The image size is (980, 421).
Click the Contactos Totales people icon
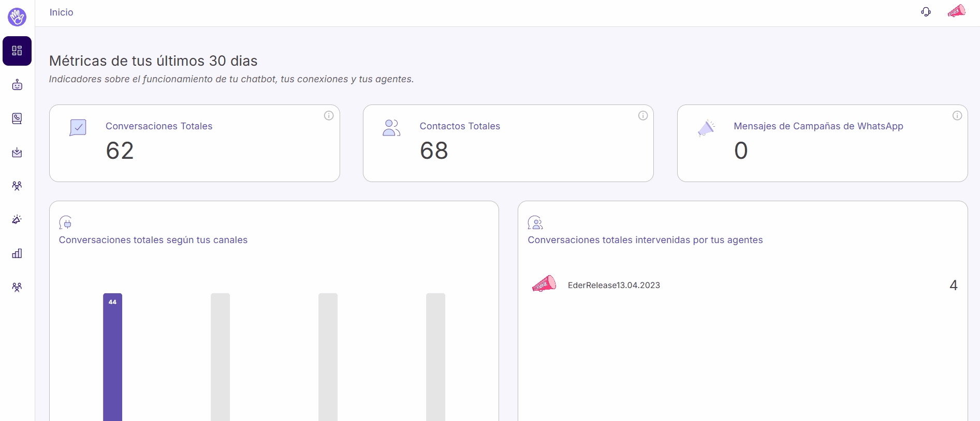coord(391,128)
